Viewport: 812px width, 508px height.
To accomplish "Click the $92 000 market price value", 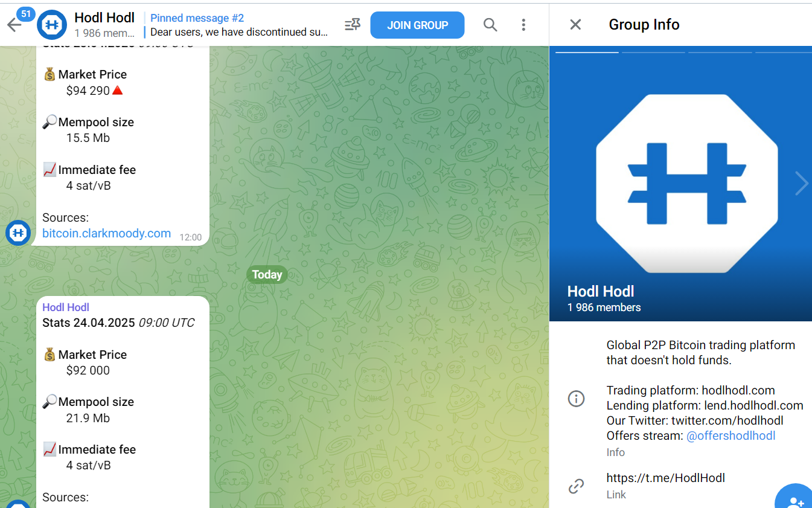I will [88, 370].
